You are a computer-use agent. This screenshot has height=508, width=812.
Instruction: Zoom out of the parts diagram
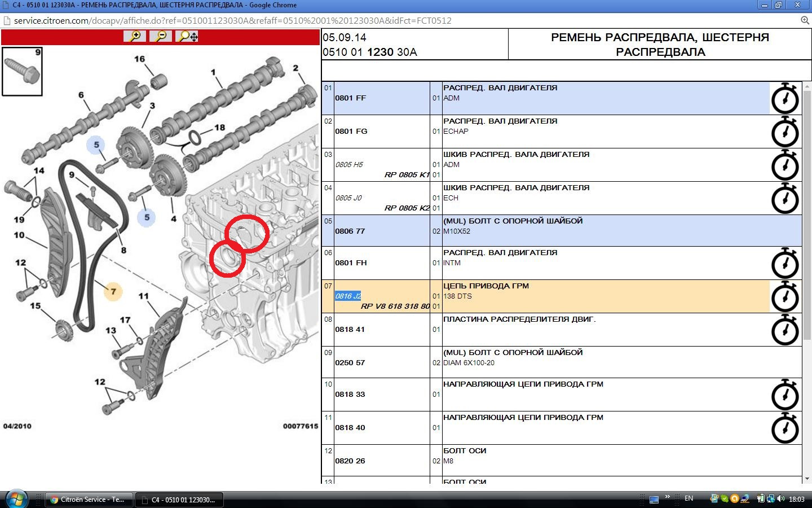pyautogui.click(x=161, y=37)
